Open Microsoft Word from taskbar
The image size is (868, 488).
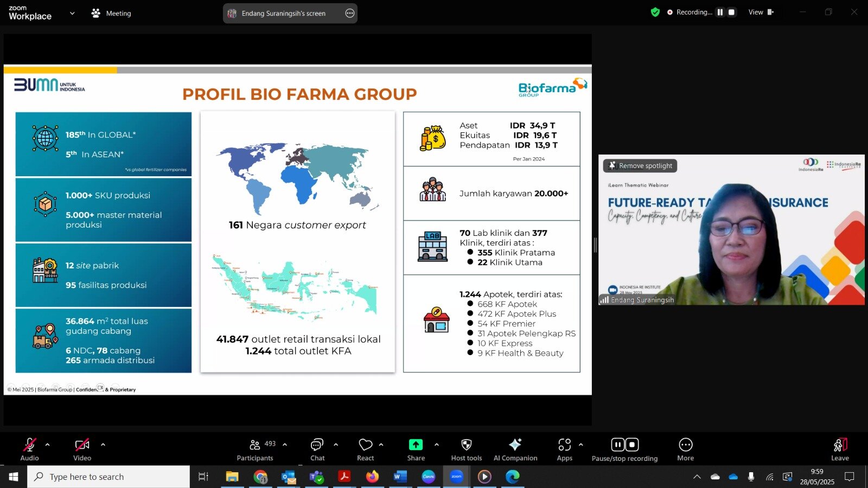point(400,477)
